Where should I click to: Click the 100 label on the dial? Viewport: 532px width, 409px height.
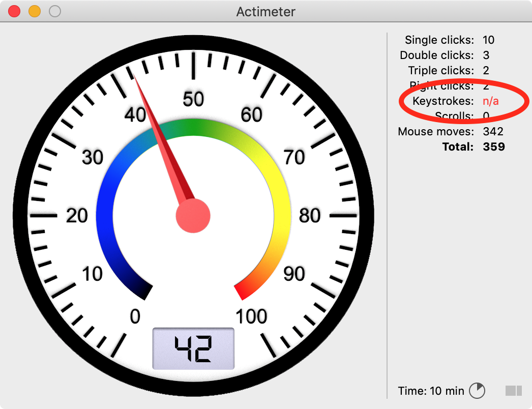[251, 317]
